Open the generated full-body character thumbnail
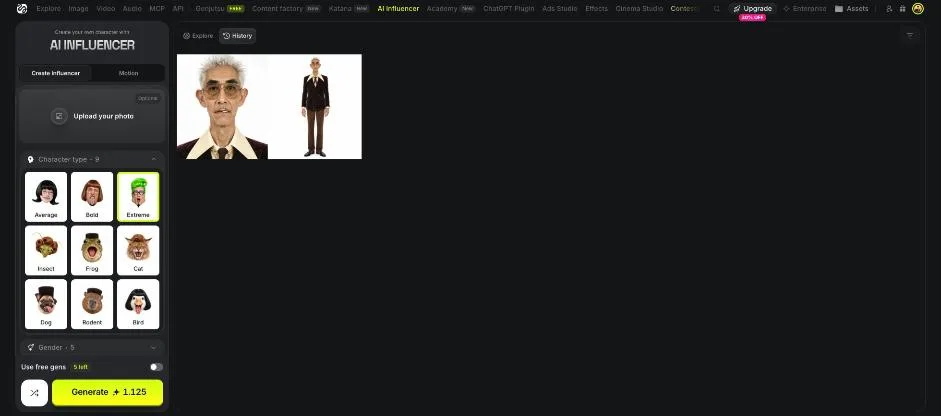The width and height of the screenshot is (941, 416). click(x=315, y=107)
